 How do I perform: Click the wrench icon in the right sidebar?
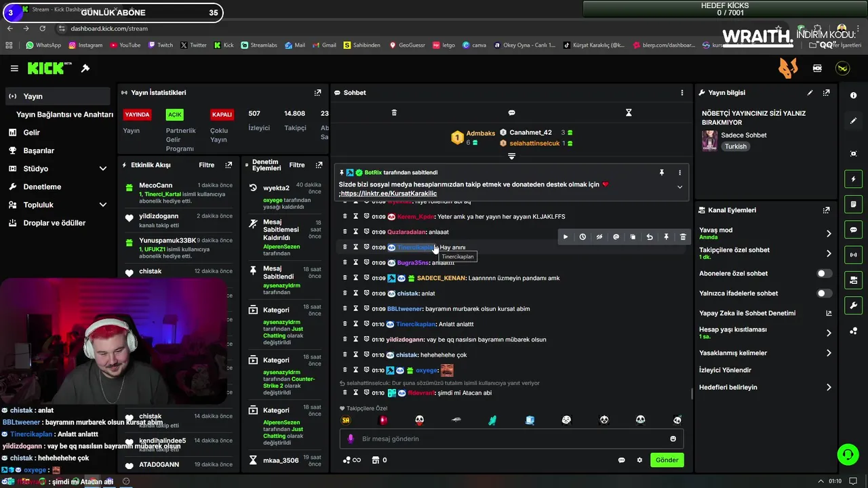pyautogui.click(x=853, y=306)
